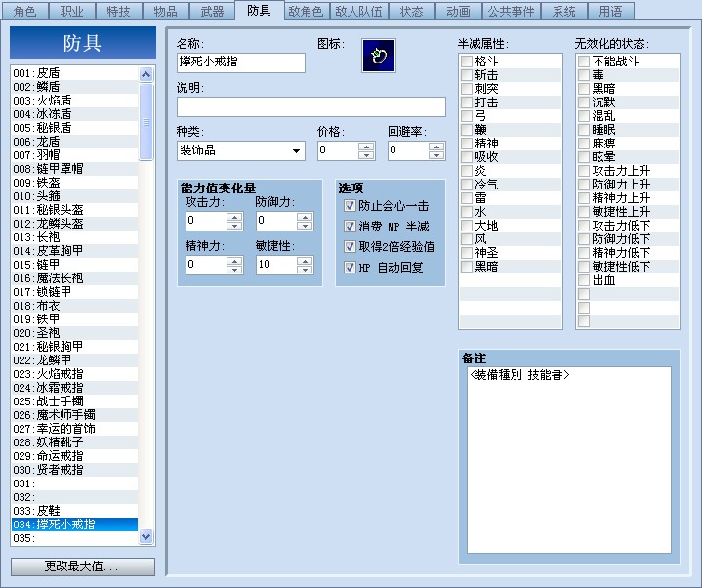
Task: Open the 种类 dropdown showing 装饰品
Action: click(x=241, y=151)
